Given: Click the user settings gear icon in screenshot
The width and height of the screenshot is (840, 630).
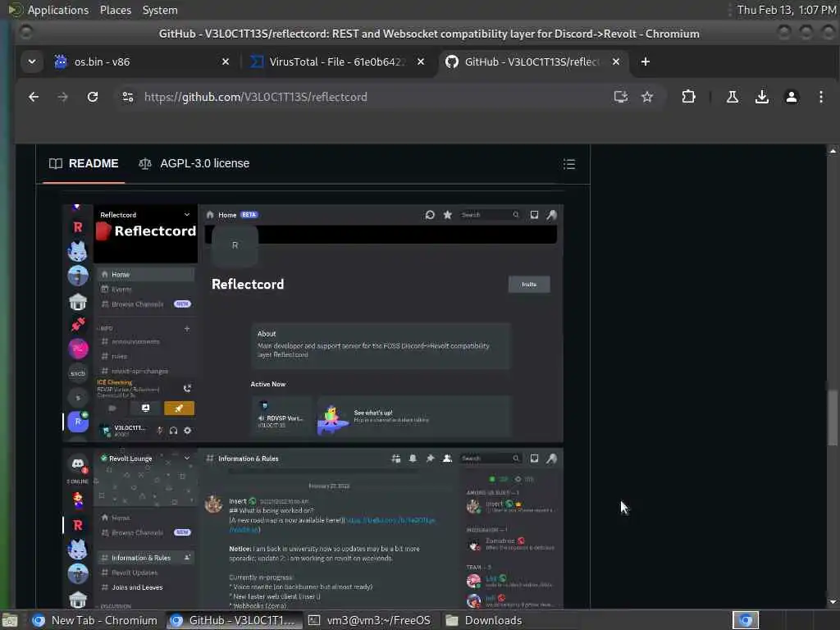Looking at the screenshot, I should (188, 430).
